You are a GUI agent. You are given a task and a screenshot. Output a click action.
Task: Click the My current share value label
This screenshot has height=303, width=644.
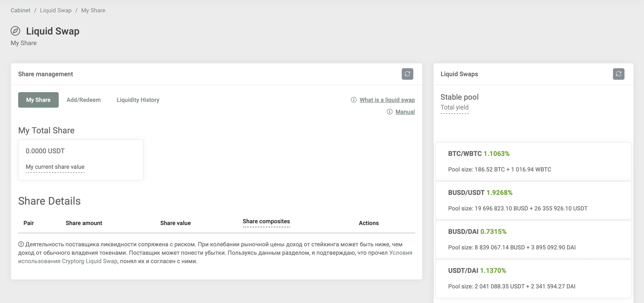(x=55, y=167)
